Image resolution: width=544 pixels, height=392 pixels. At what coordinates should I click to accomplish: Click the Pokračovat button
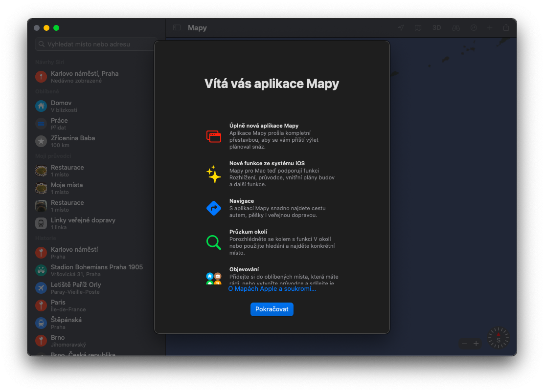pyautogui.click(x=272, y=309)
